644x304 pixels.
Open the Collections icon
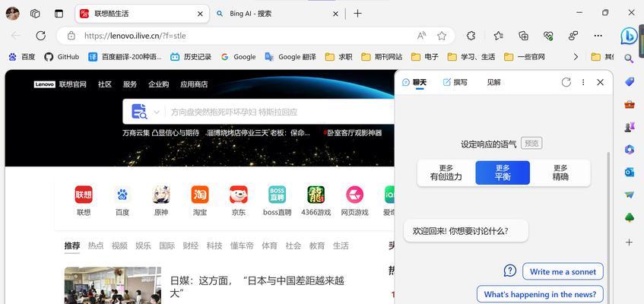click(x=523, y=36)
